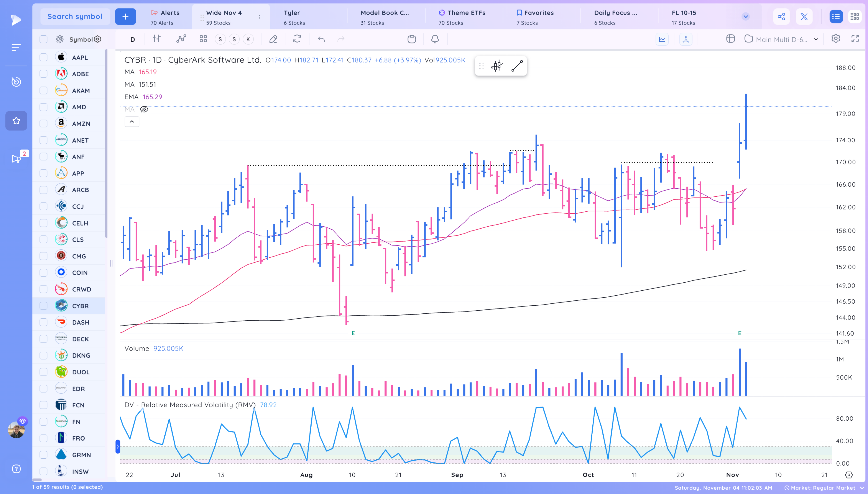
Task: Collapse the indicator legend chevron
Action: (x=132, y=122)
